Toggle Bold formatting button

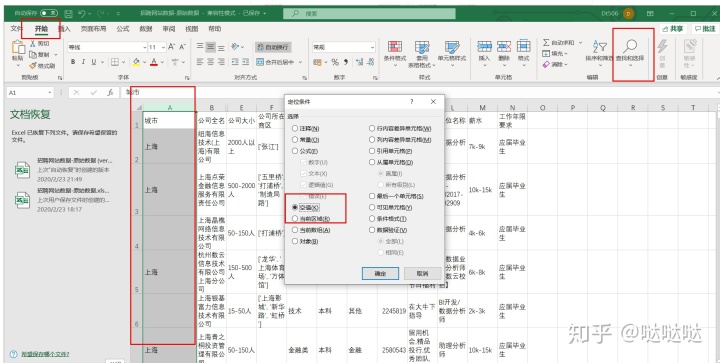tap(73, 62)
